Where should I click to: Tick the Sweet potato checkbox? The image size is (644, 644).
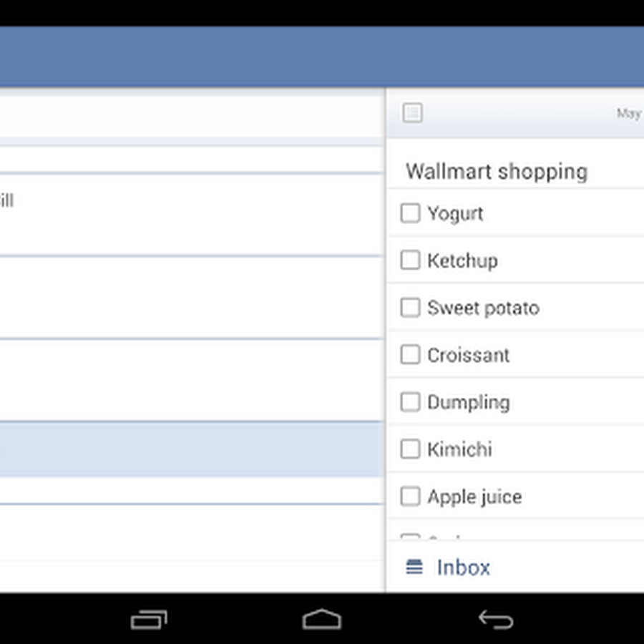[x=410, y=308]
